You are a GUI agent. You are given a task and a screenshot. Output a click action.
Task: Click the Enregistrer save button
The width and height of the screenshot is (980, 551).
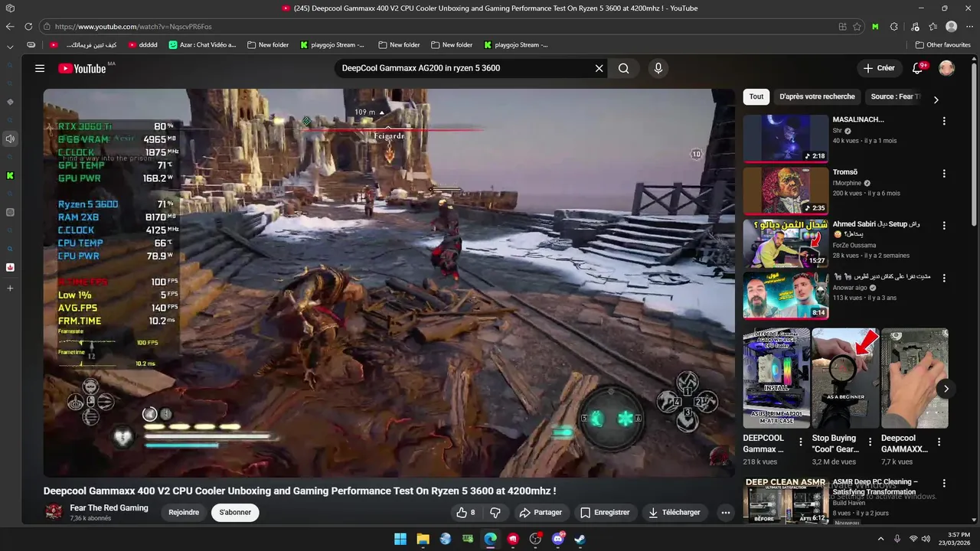tap(605, 513)
